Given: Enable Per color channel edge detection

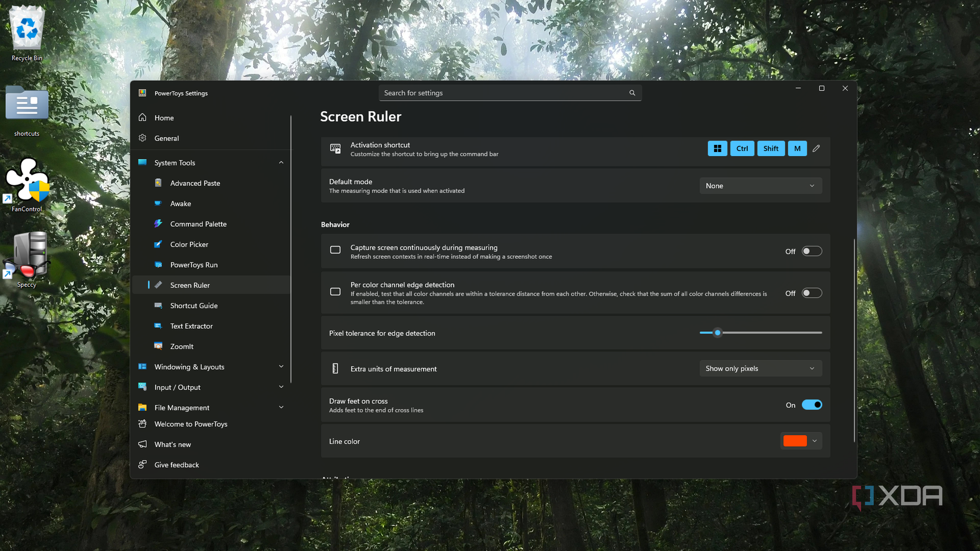Looking at the screenshot, I should (x=811, y=293).
